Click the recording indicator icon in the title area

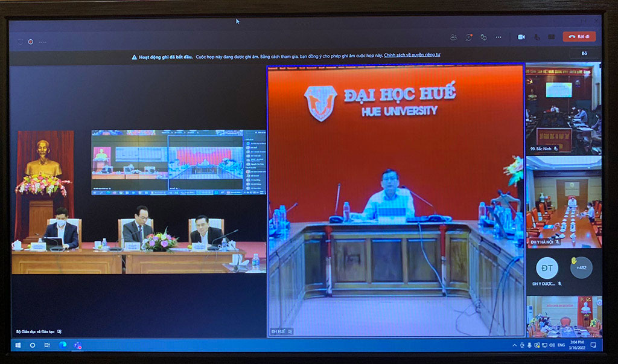(x=30, y=42)
